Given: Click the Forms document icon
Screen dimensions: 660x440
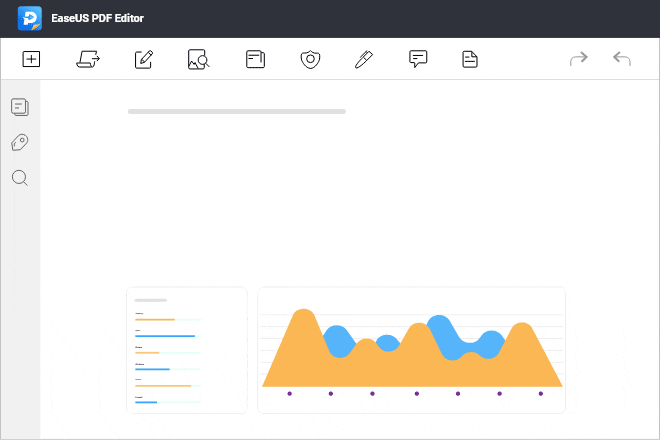Looking at the screenshot, I should [x=469, y=59].
